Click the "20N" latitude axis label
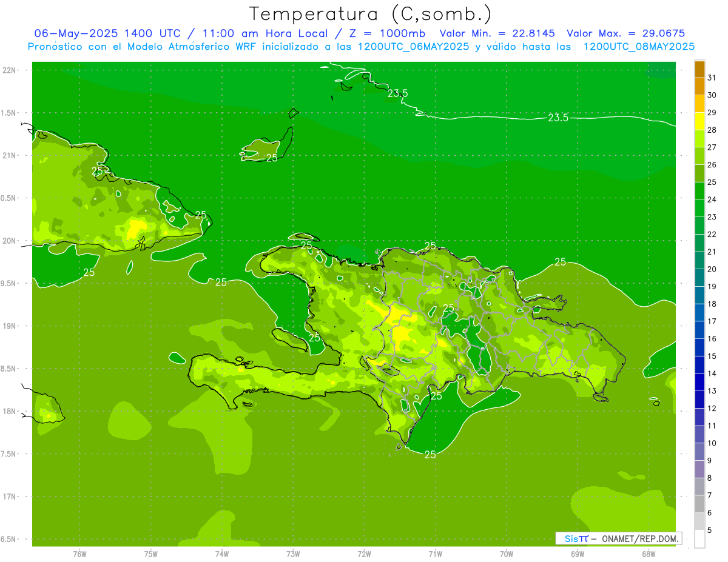The image size is (728, 562). click(x=9, y=241)
